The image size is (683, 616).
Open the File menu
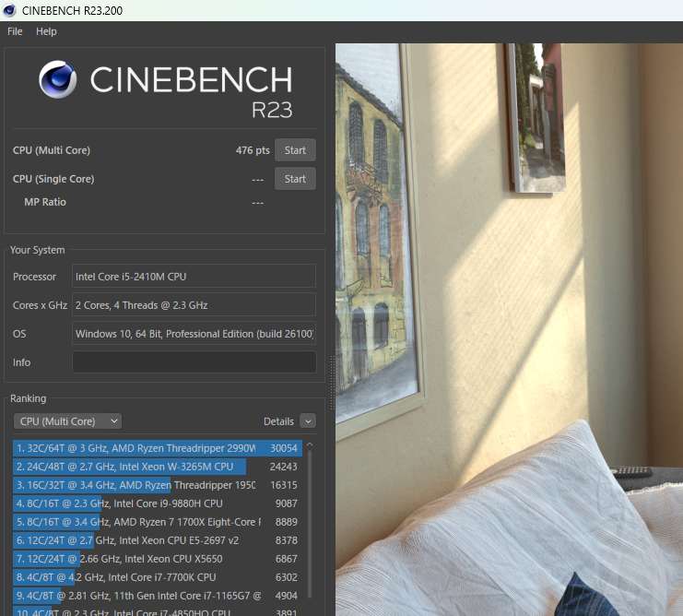pos(15,31)
